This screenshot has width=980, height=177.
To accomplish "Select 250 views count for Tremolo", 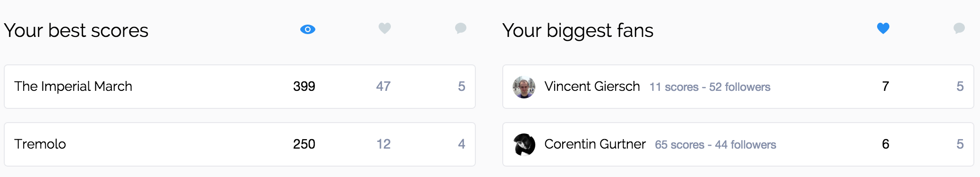I will [304, 144].
